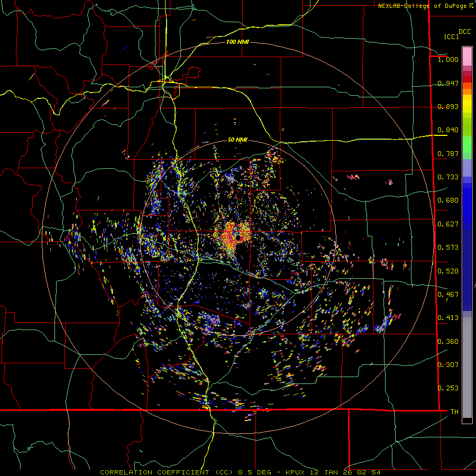This screenshot has height=476, width=476.
Task: Click the gray lower segment of the color bar
Action: pyautogui.click(x=467, y=368)
